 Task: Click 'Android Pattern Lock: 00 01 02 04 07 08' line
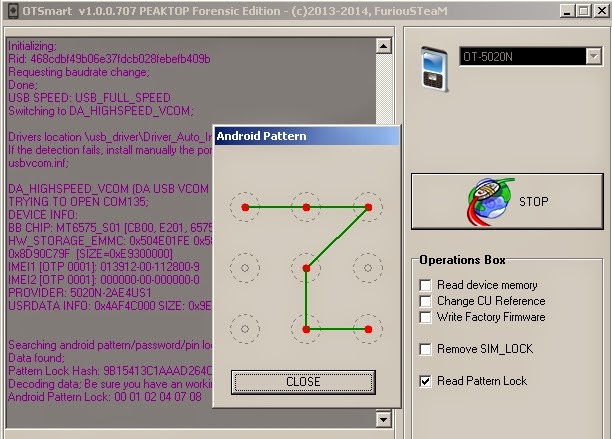105,397
